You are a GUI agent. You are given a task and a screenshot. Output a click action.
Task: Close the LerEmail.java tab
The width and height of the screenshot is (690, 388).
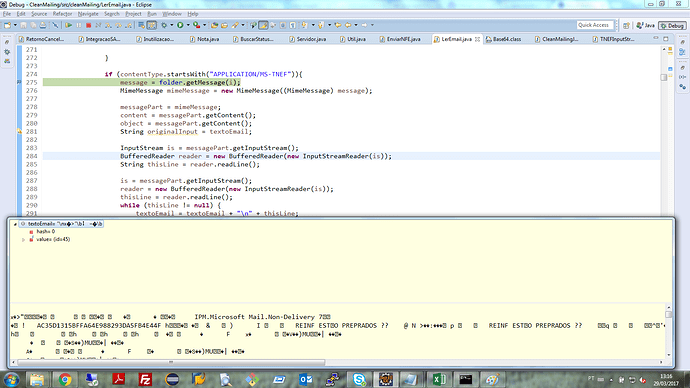coord(477,39)
